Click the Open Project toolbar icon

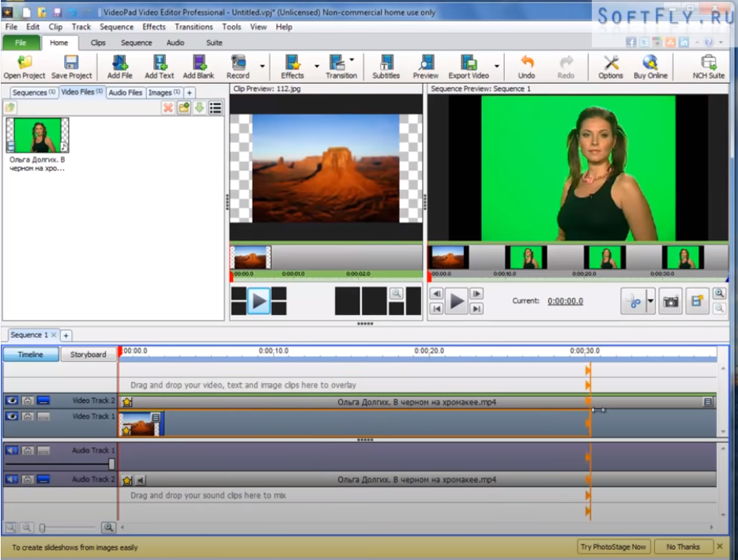click(24, 67)
